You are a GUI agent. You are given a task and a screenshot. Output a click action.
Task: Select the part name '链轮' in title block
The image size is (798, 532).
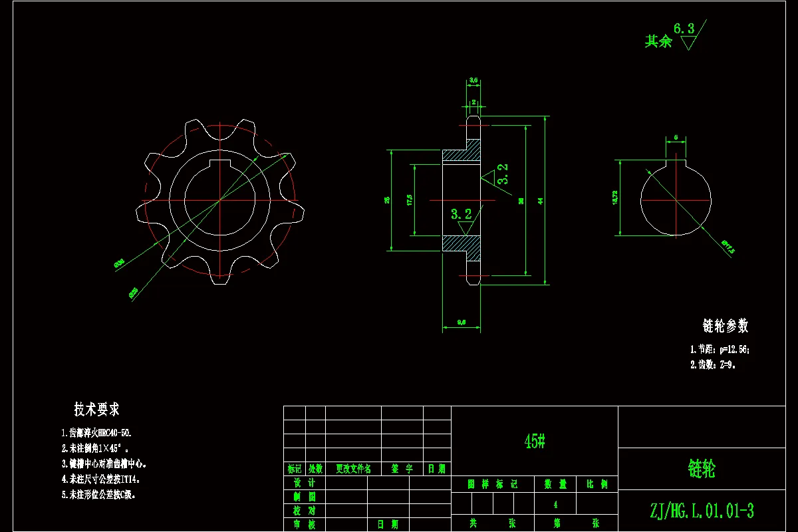[x=702, y=469]
